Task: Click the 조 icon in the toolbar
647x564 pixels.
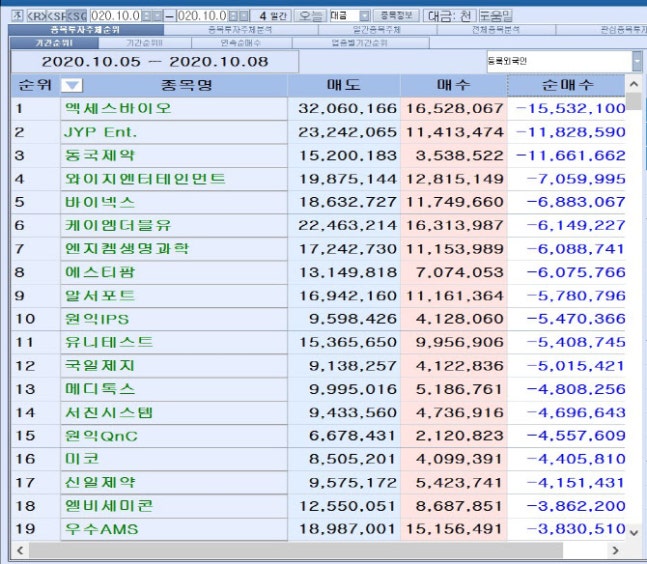Action: pos(17,16)
